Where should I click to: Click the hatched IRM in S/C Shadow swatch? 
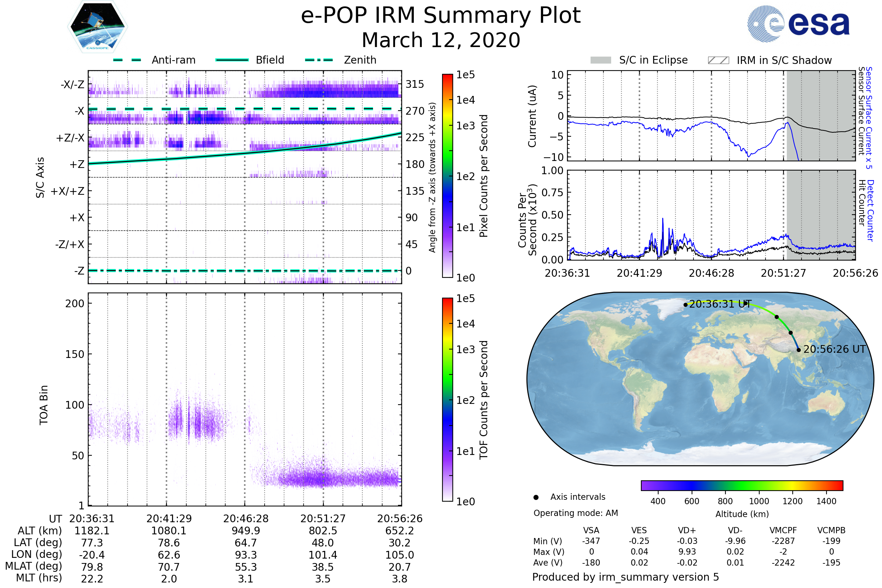click(718, 60)
